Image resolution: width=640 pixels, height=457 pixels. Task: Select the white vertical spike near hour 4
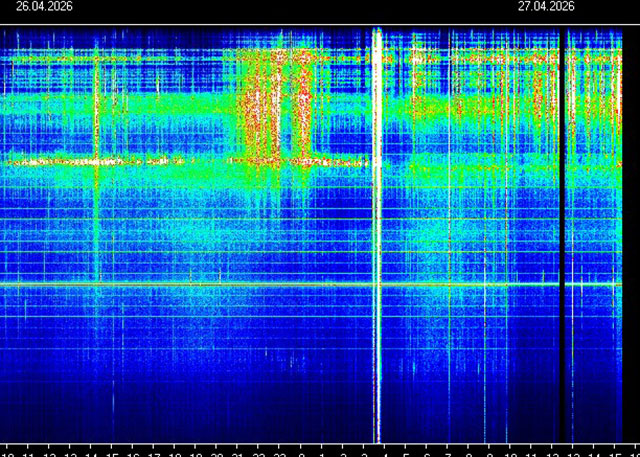377,230
